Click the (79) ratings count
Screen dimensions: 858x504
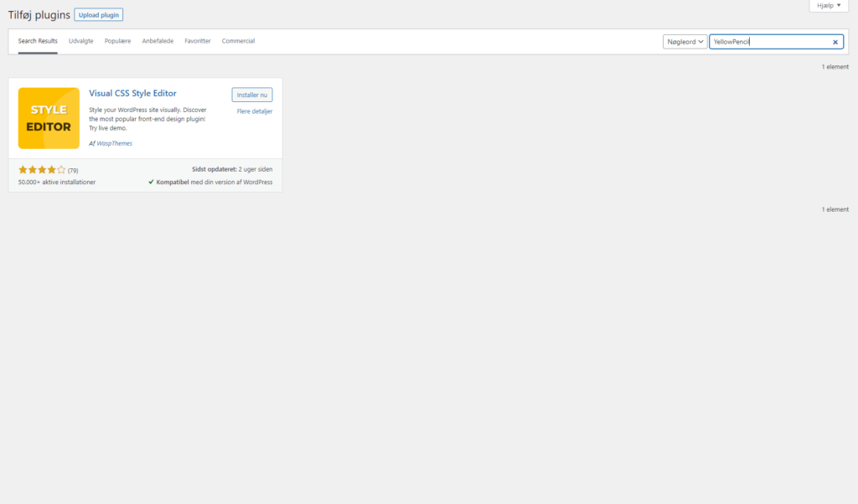(73, 171)
